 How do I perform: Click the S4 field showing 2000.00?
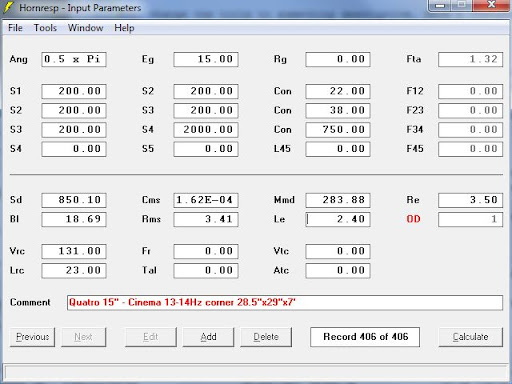(x=206, y=130)
